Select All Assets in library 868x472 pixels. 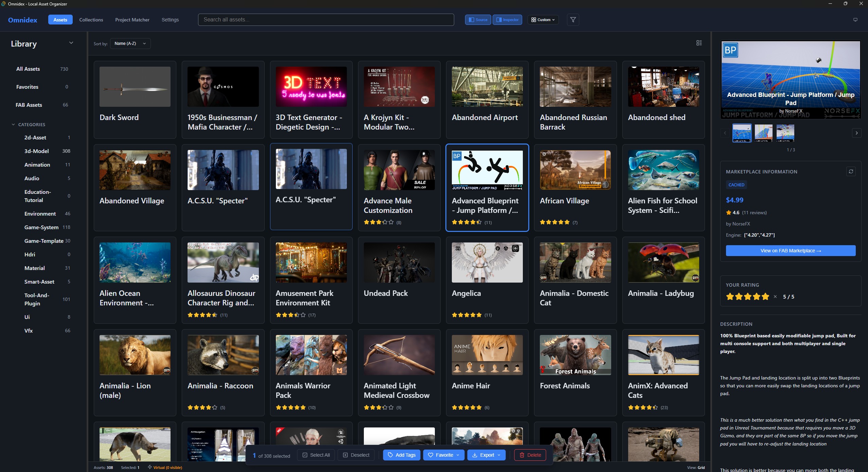click(x=42, y=69)
